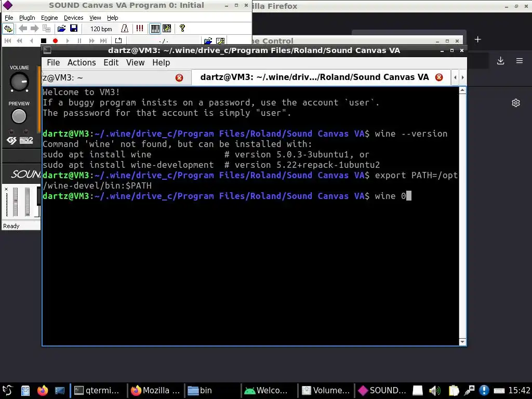Click the round PREVIEW button
This screenshot has width=532, height=399.
click(x=19, y=116)
